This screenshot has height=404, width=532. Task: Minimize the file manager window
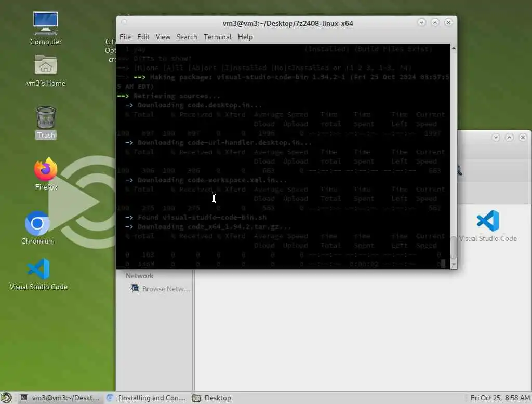(496, 138)
